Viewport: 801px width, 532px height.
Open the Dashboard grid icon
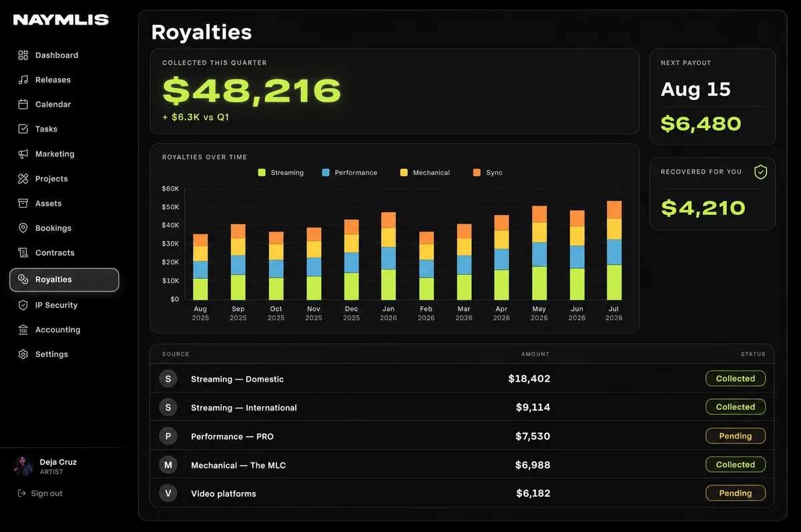(23, 55)
